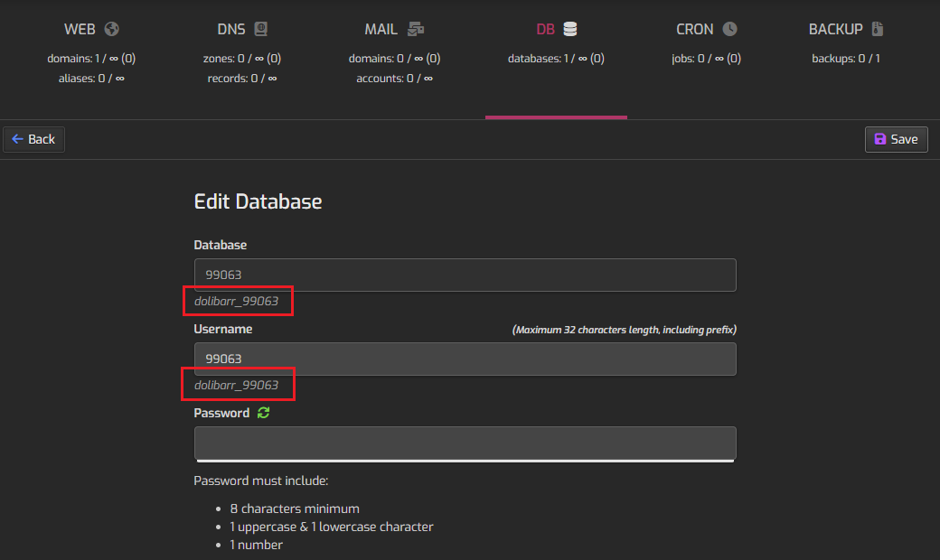Screen dimensions: 940x560
Task: Save the database changes
Action: (897, 139)
